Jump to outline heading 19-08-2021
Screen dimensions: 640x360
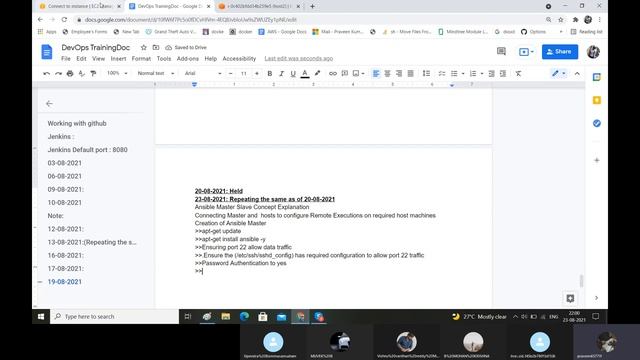[64, 282]
